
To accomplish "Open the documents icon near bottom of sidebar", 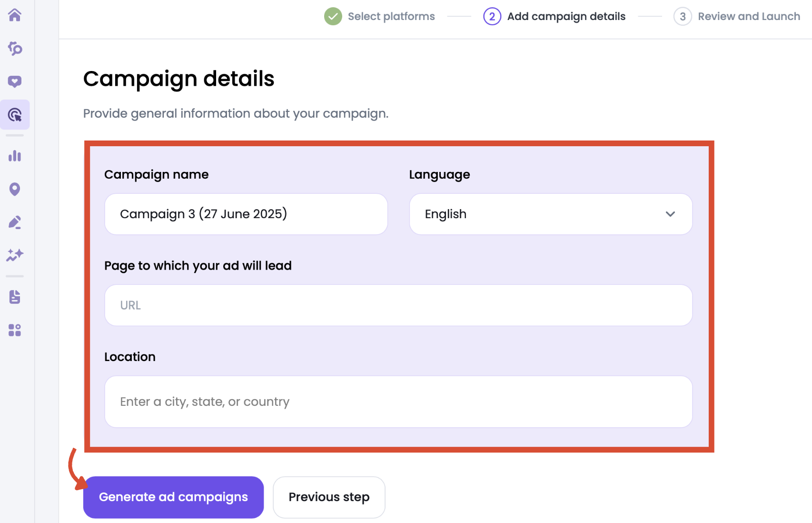I will pos(15,297).
